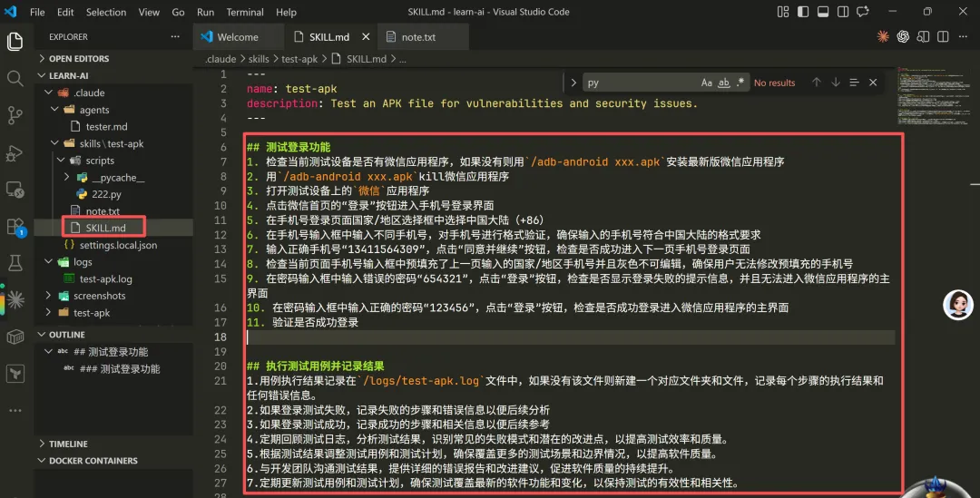Close the find widget

point(873,83)
